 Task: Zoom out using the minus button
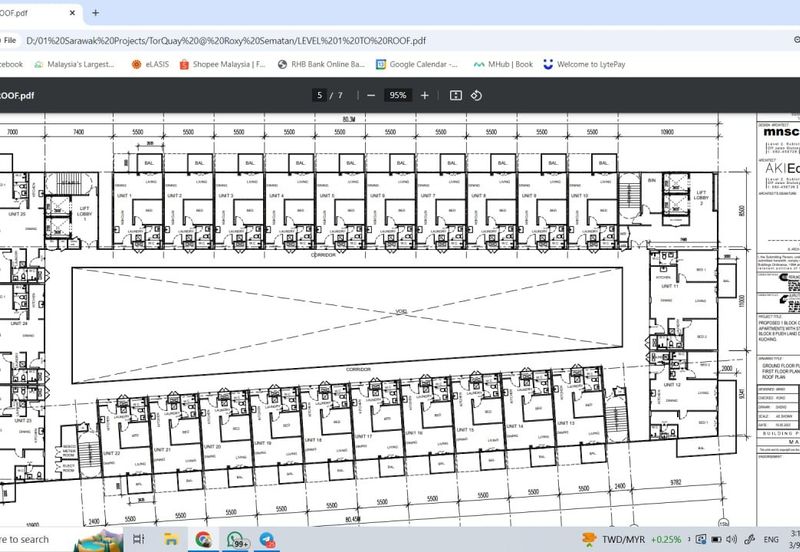(370, 95)
